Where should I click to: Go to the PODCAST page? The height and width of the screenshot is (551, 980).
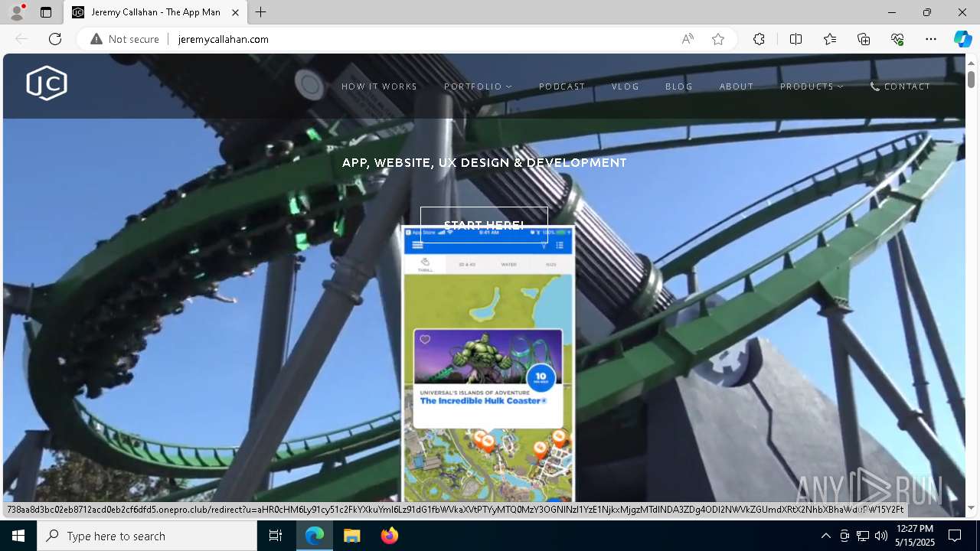pyautogui.click(x=562, y=86)
